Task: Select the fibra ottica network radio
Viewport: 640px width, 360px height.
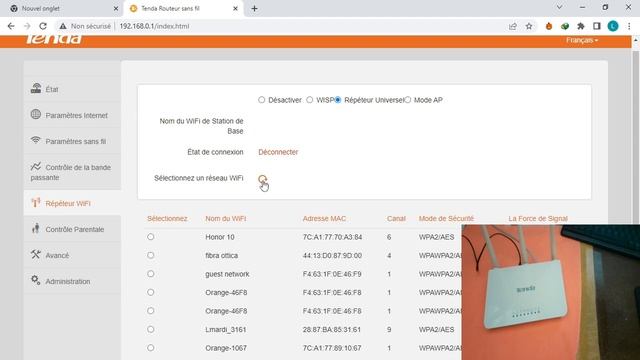Action: point(151,255)
